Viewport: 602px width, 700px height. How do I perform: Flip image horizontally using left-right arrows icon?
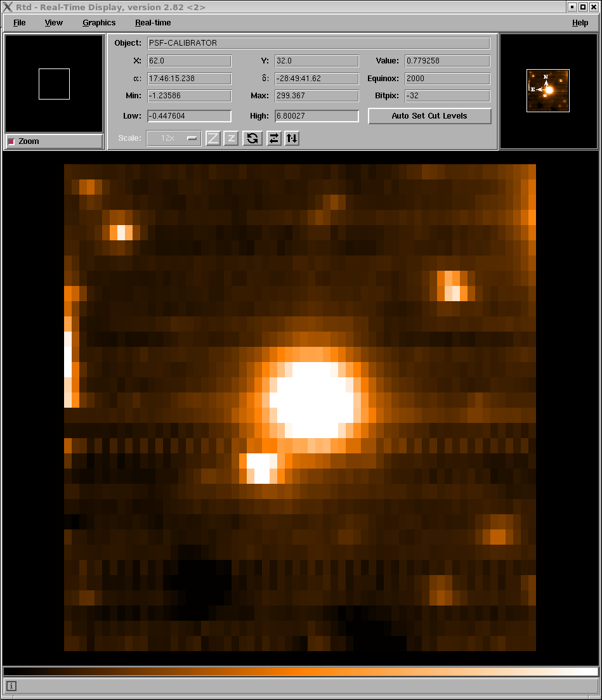pos(273,138)
